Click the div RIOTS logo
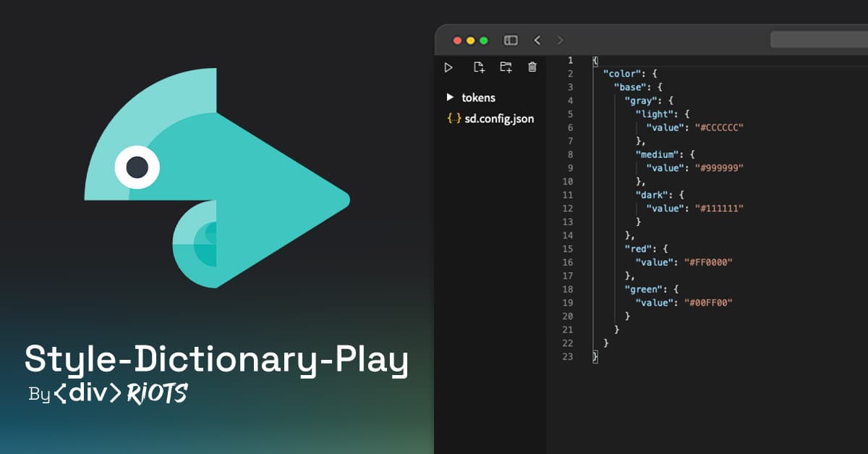 121,394
